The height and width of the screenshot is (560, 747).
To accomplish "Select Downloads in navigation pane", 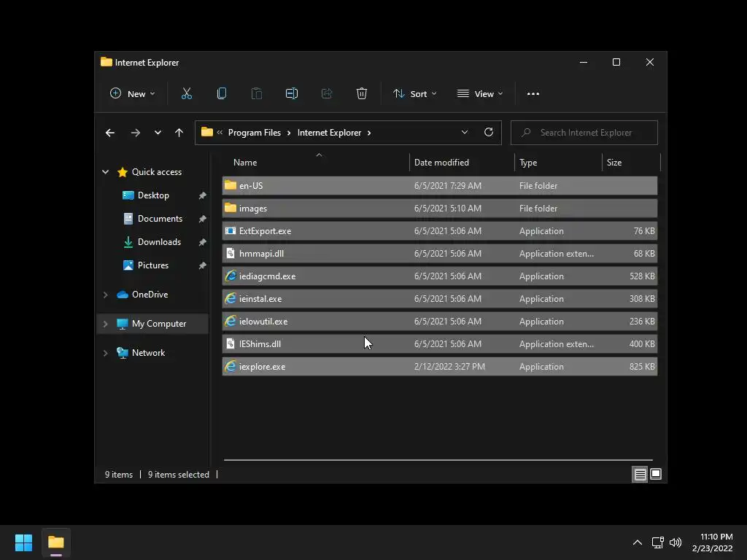I will point(159,242).
